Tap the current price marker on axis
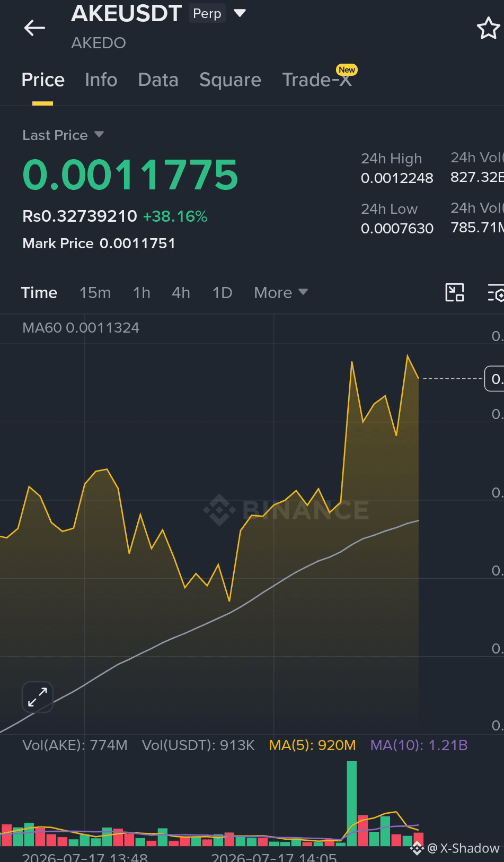 click(x=495, y=378)
